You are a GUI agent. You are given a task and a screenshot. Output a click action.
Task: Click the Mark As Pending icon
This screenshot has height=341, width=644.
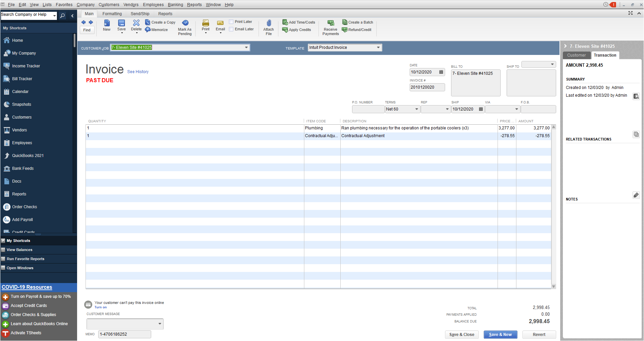pyautogui.click(x=185, y=23)
